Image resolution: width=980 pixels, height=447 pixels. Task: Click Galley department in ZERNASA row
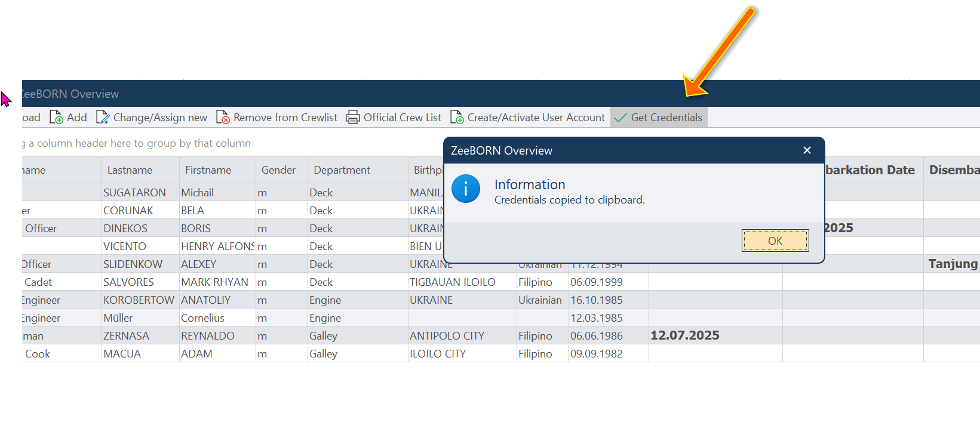pos(358,336)
